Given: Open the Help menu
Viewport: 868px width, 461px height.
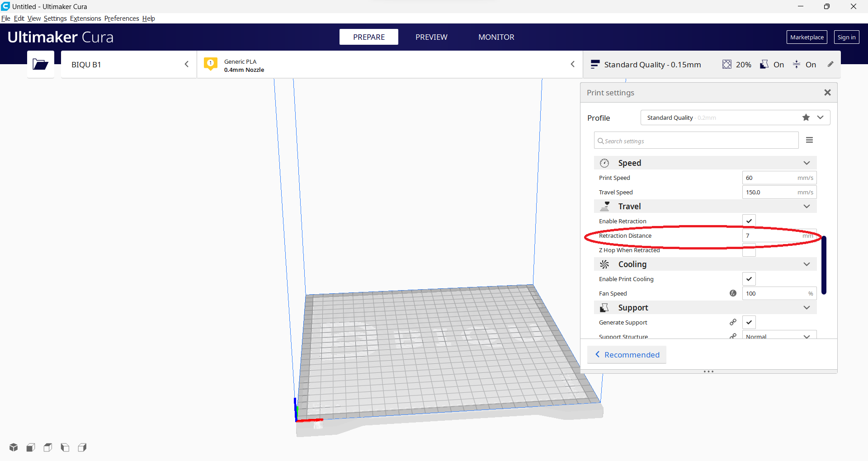Looking at the screenshot, I should (149, 19).
